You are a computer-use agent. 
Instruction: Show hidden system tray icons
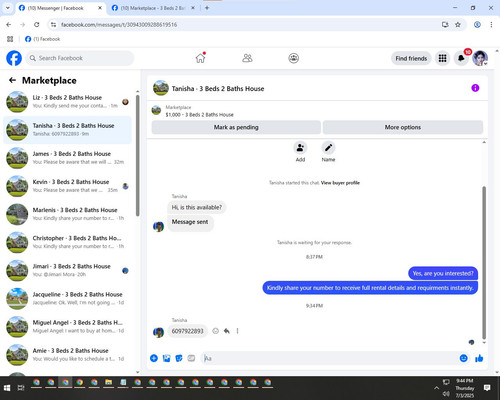tap(436, 388)
